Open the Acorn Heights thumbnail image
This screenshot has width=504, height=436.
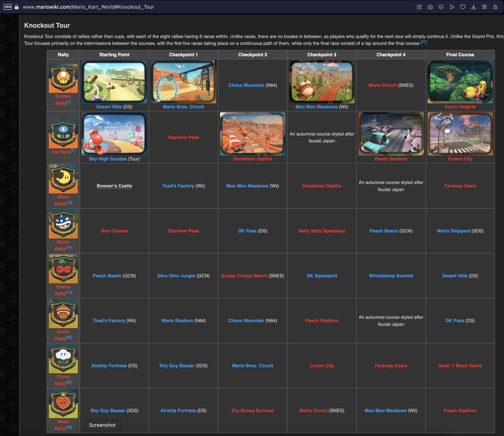[460, 82]
